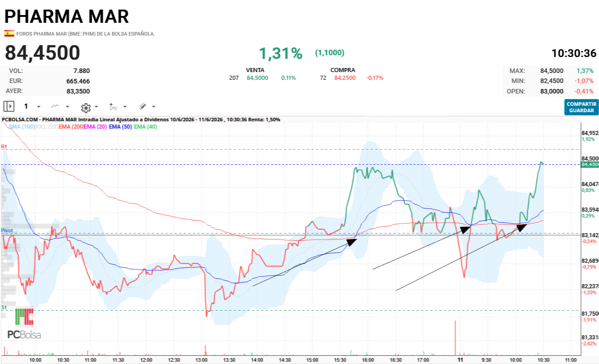
Task: Click the OPEN value 83,0000
Action: coord(552,91)
